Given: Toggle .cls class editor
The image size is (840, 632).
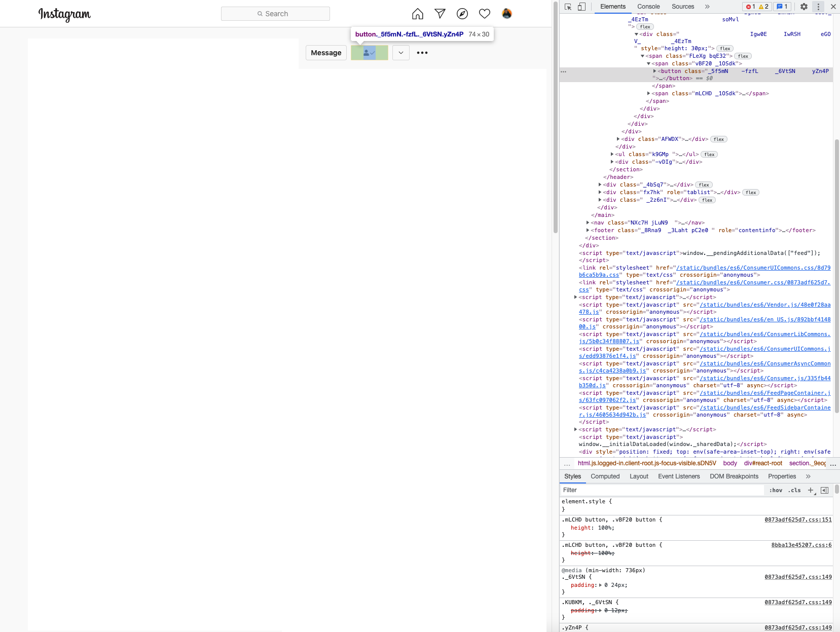Looking at the screenshot, I should pos(794,490).
